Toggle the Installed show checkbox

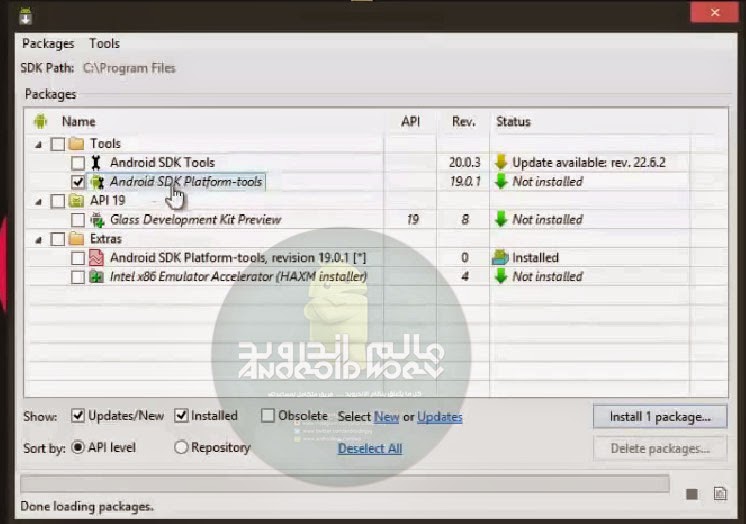[x=181, y=415]
